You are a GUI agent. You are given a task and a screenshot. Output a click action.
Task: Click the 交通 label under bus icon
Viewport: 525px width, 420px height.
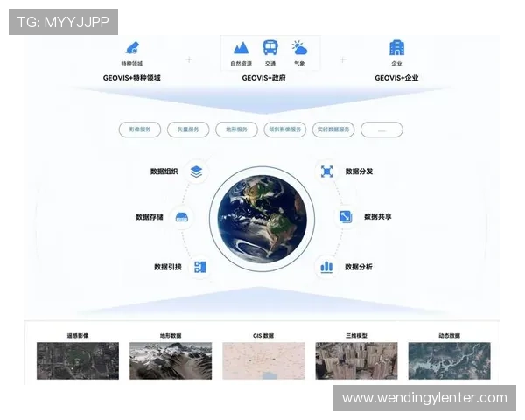[x=270, y=63]
